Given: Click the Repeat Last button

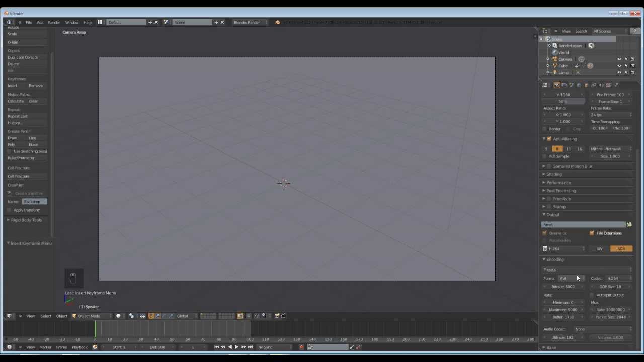Looking at the screenshot, I should (x=27, y=116).
